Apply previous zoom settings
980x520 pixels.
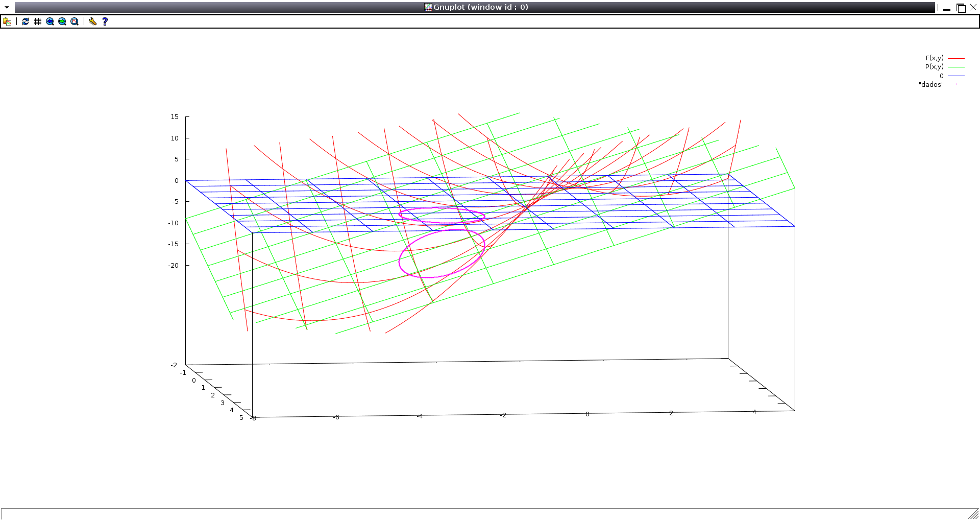(50, 21)
